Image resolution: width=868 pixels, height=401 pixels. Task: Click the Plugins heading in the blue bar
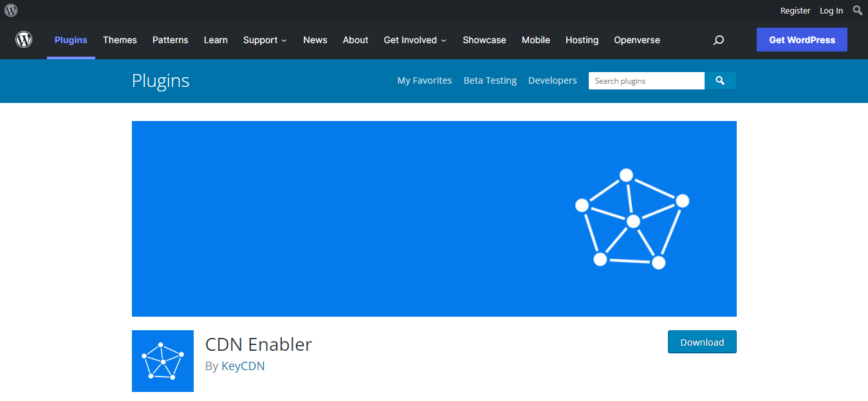(161, 80)
